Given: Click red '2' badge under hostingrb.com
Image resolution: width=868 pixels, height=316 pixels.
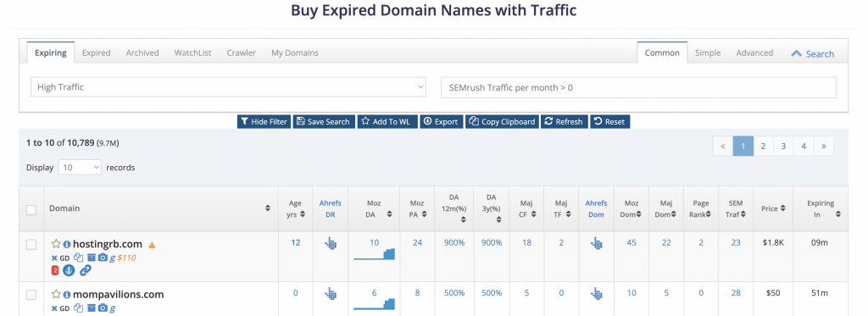Looking at the screenshot, I should pos(55,270).
